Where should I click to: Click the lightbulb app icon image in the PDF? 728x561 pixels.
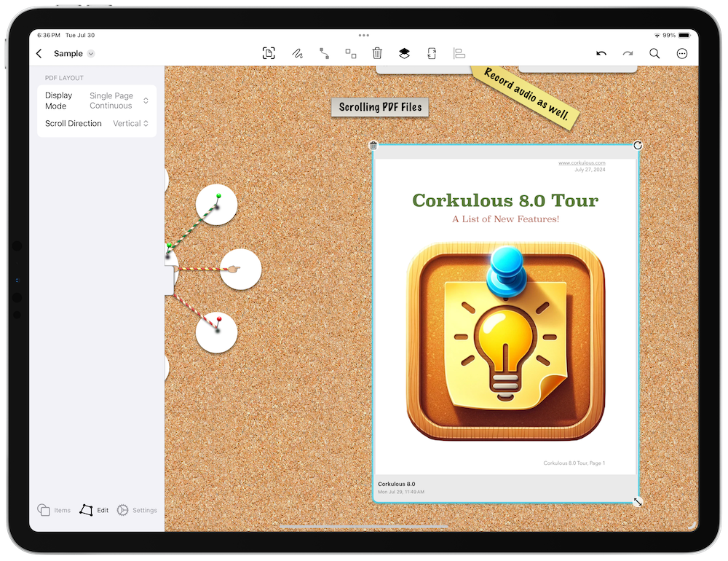(506, 341)
